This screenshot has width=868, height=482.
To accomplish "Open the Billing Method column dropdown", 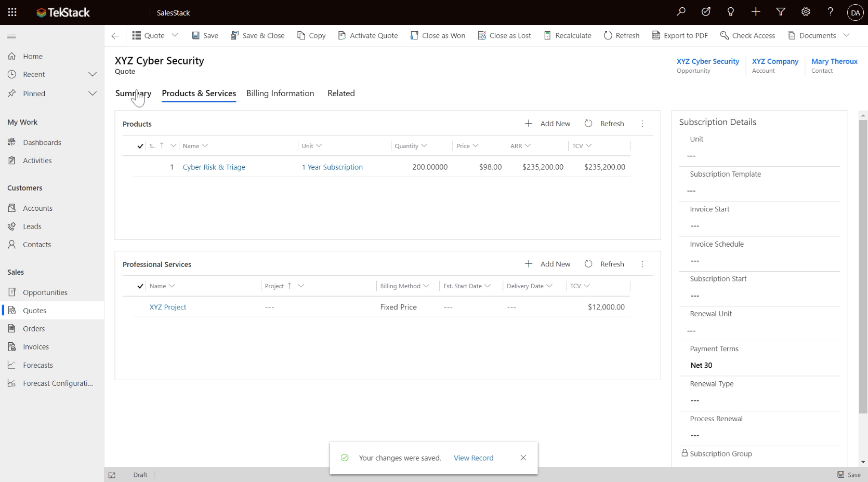I will coord(426,286).
